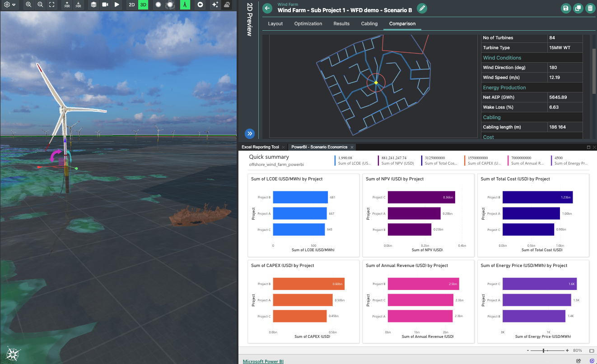Toggle the 3D view mode
597x364 pixels.
[x=143, y=5]
